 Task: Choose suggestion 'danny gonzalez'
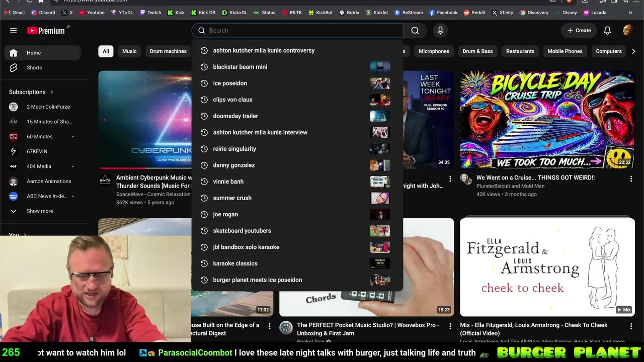click(297, 165)
